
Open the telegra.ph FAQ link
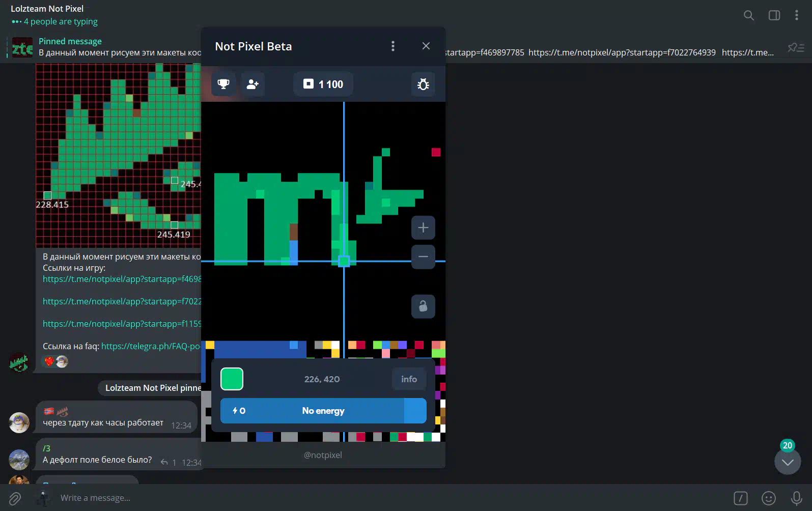151,346
